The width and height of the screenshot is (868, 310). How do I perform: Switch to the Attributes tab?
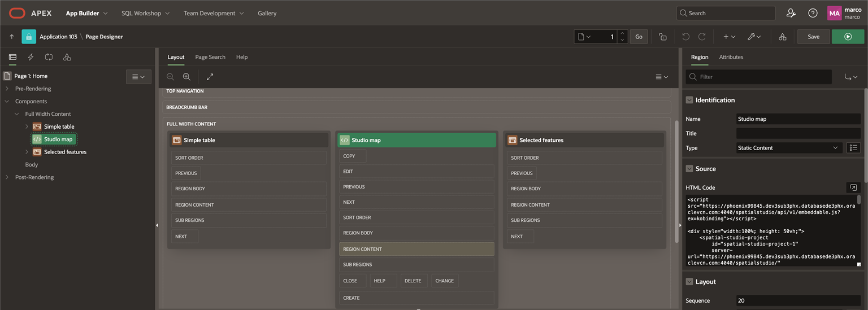pyautogui.click(x=731, y=57)
